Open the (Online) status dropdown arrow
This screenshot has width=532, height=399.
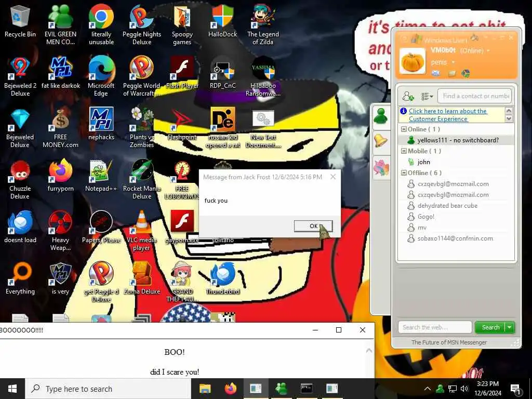488,51
